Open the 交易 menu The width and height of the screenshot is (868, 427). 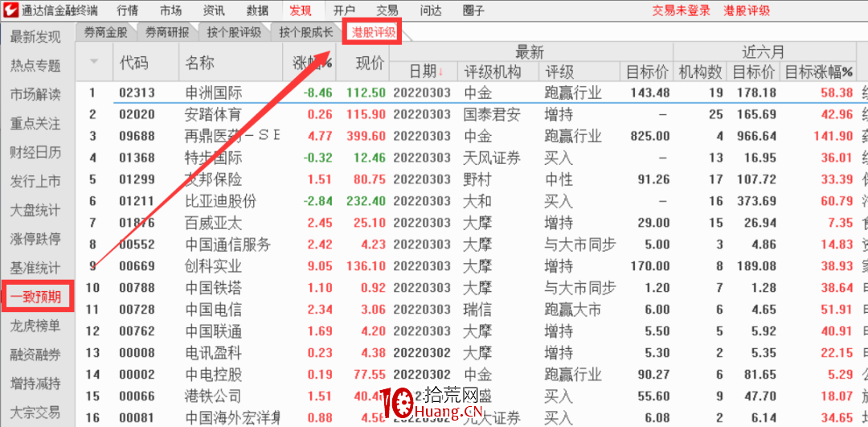point(387,10)
